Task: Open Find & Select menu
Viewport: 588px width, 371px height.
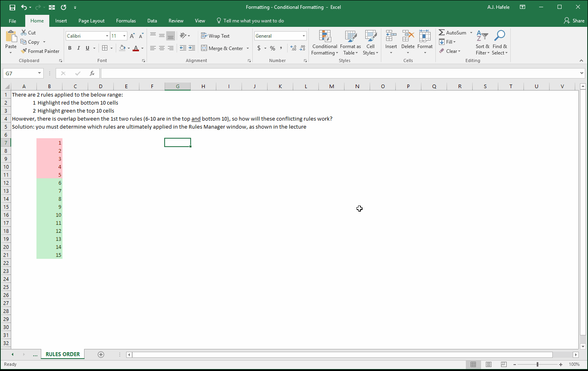Action: point(499,42)
